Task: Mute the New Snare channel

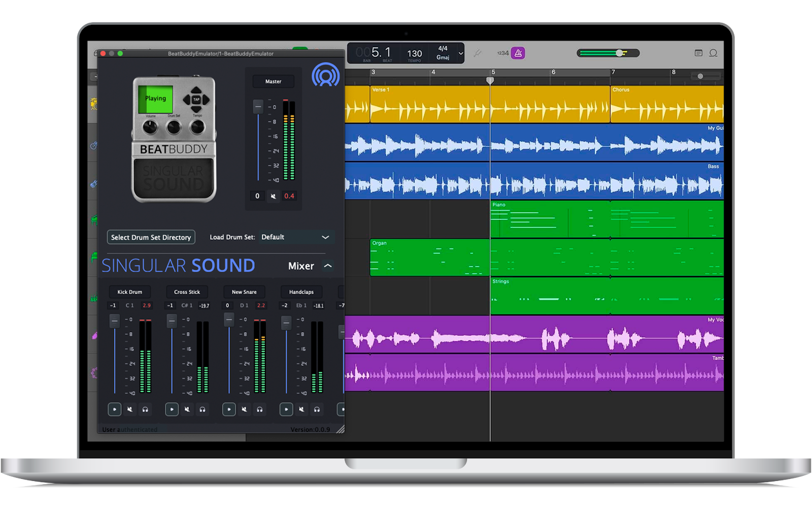Action: pos(244,409)
